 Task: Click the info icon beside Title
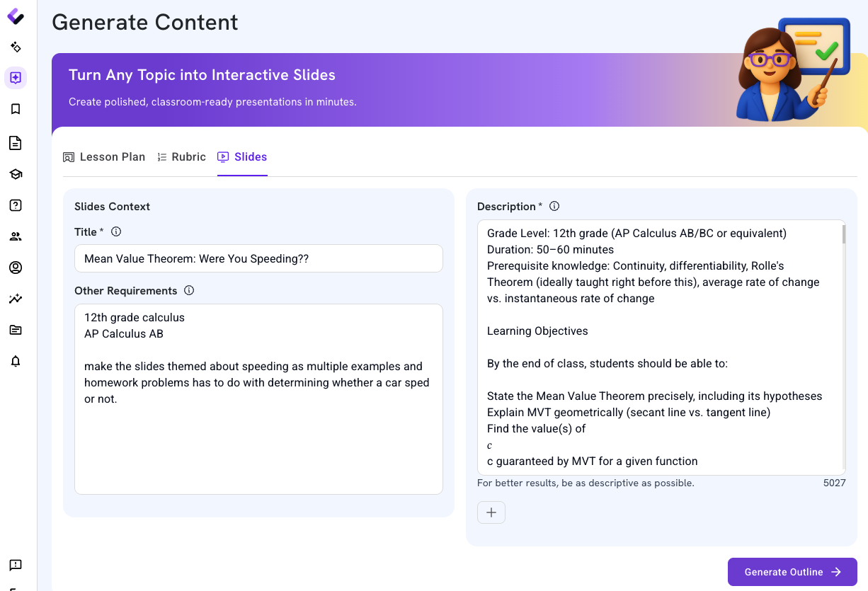(x=116, y=231)
